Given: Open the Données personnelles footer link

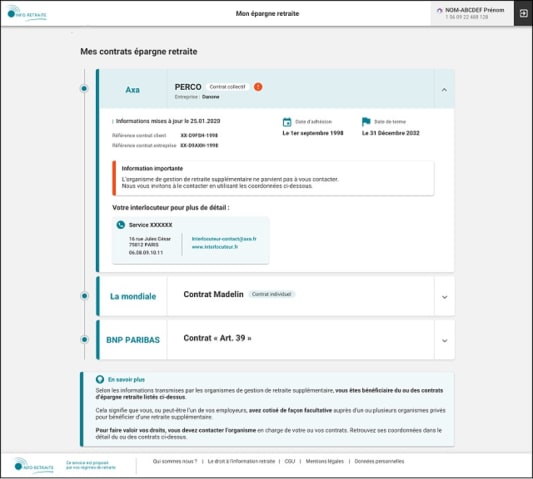Looking at the screenshot, I should click(x=379, y=461).
